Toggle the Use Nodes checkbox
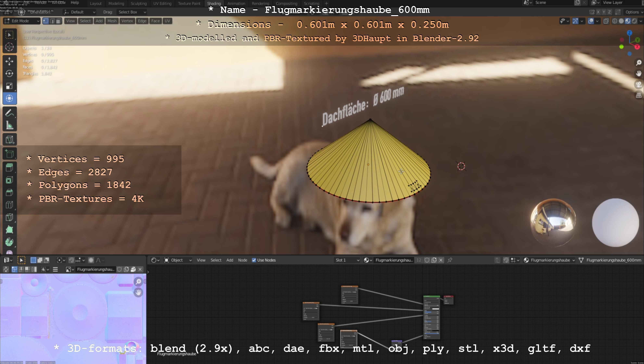 (254, 260)
